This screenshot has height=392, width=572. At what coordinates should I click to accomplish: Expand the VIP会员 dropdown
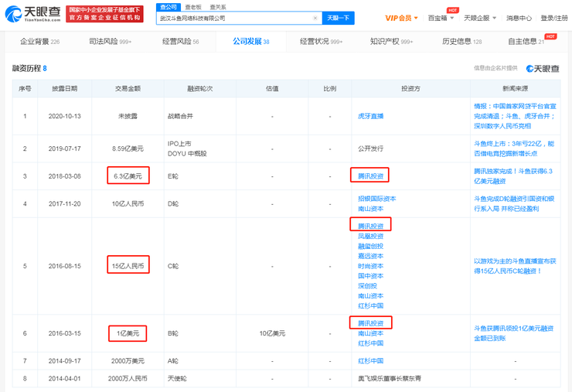point(401,18)
